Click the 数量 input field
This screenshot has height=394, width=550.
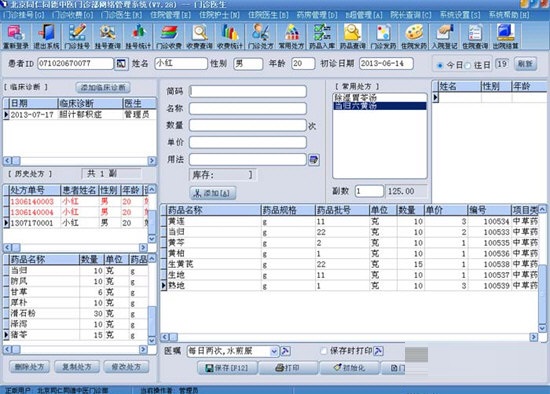click(x=248, y=126)
